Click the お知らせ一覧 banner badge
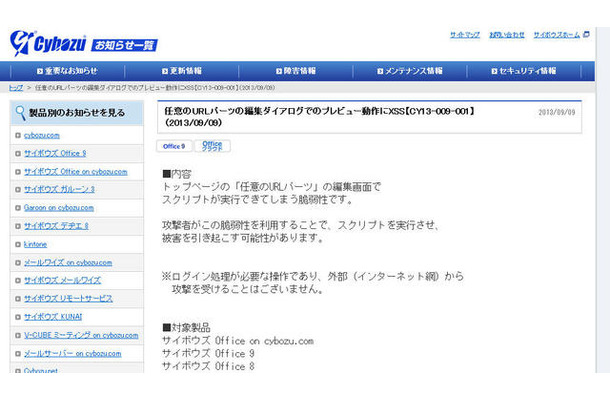610x400 pixels. point(124,46)
